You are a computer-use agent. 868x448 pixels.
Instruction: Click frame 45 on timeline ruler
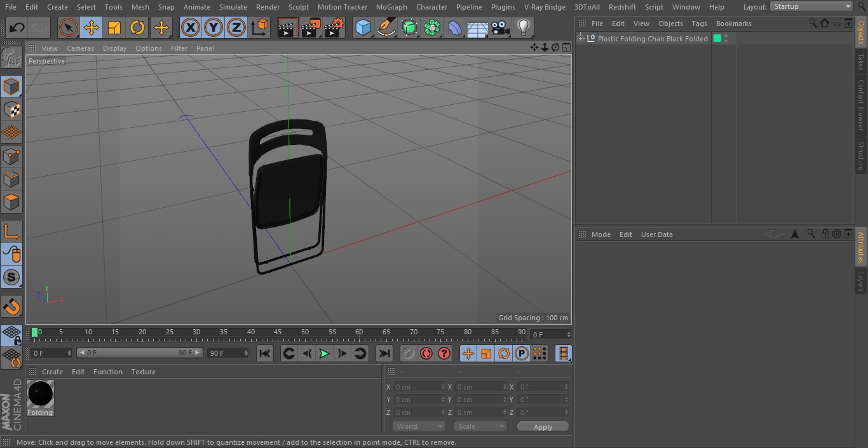(x=278, y=332)
